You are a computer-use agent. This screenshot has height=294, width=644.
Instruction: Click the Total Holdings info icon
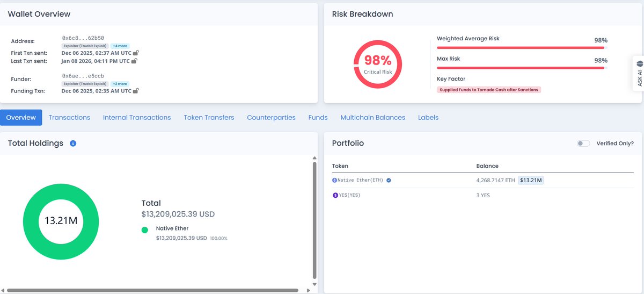coord(73,144)
